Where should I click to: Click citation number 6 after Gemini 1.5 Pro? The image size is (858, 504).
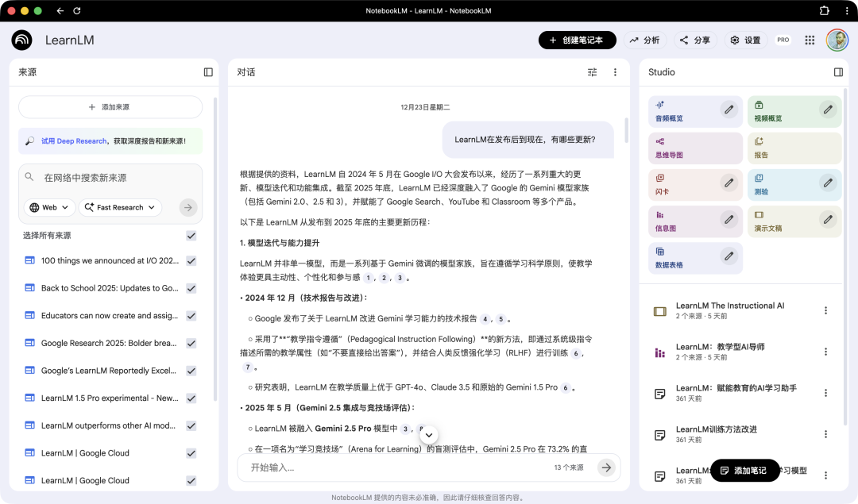tap(566, 387)
